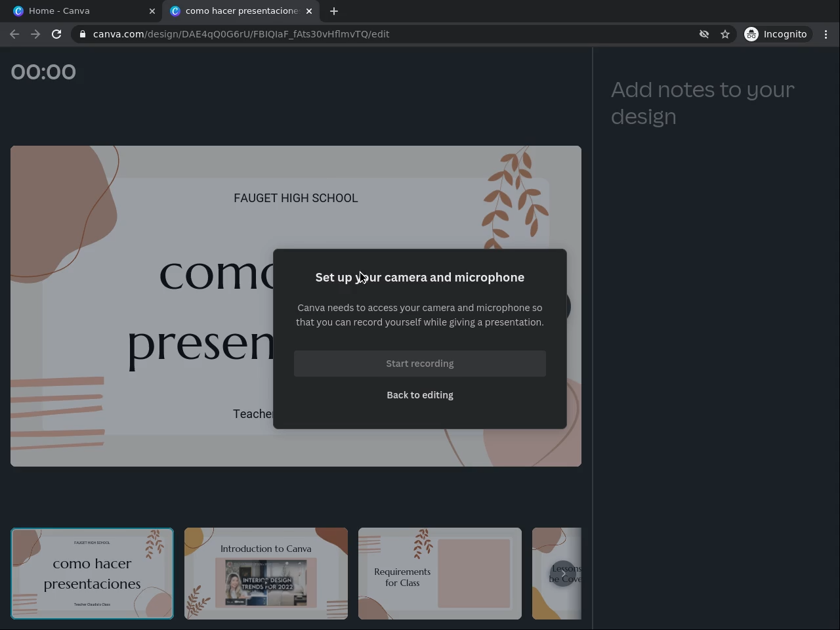Click Back to editing
This screenshot has height=630, width=840.
pyautogui.click(x=420, y=395)
